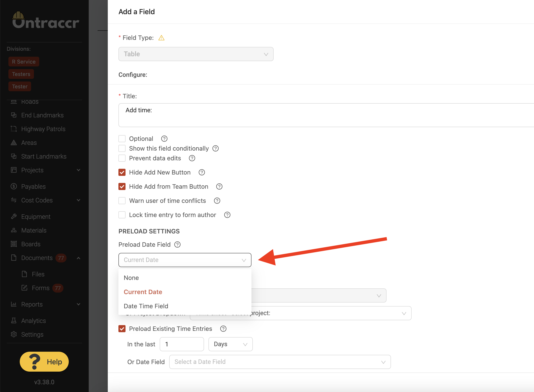Check Warn user of time conflicts
The height and width of the screenshot is (392, 534).
(122, 201)
